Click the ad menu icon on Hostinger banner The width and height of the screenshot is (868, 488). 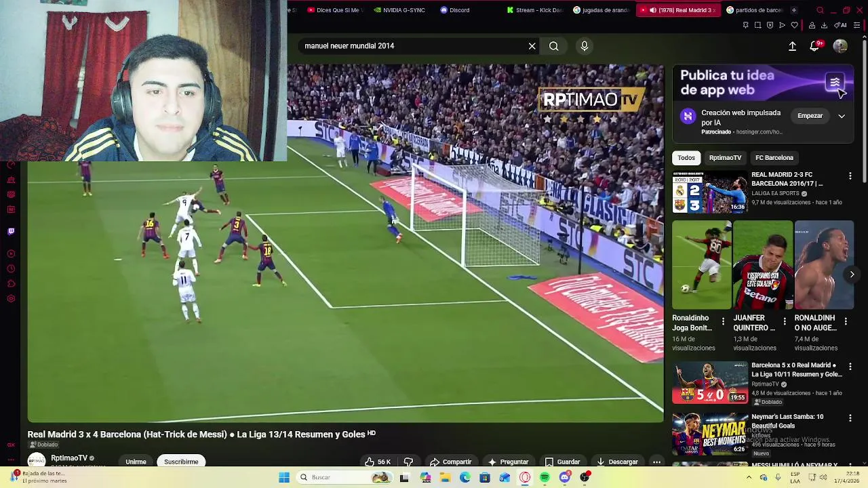[x=835, y=83]
